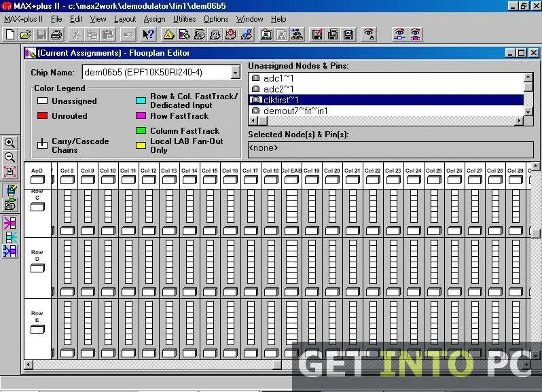The width and height of the screenshot is (542, 392).
Task: Click the Find Node in Design eye icon
Action: pos(399,35)
